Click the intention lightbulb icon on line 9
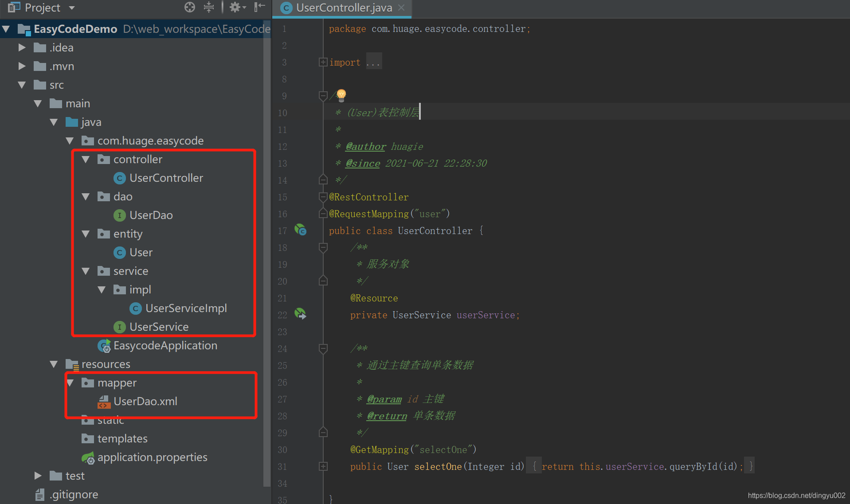The image size is (850, 504). pyautogui.click(x=341, y=95)
